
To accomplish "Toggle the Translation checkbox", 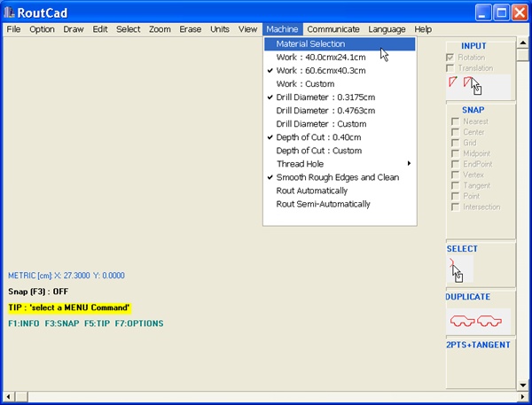I will (450, 68).
